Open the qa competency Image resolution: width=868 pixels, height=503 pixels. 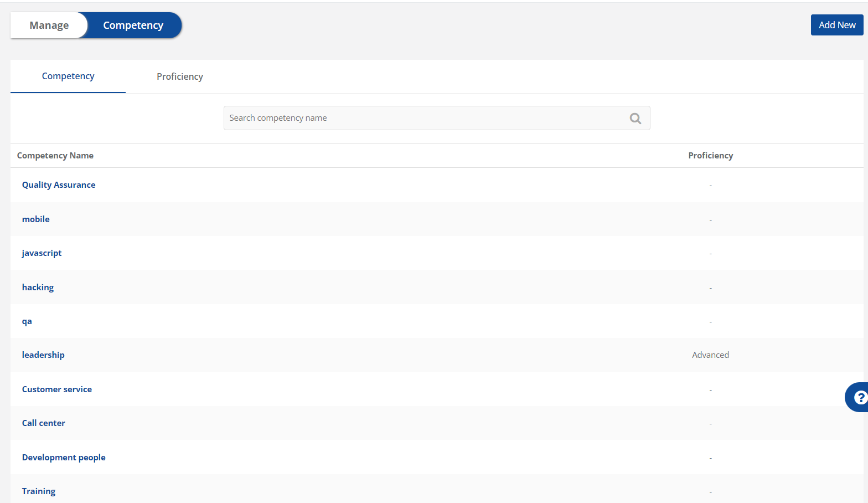coord(27,321)
